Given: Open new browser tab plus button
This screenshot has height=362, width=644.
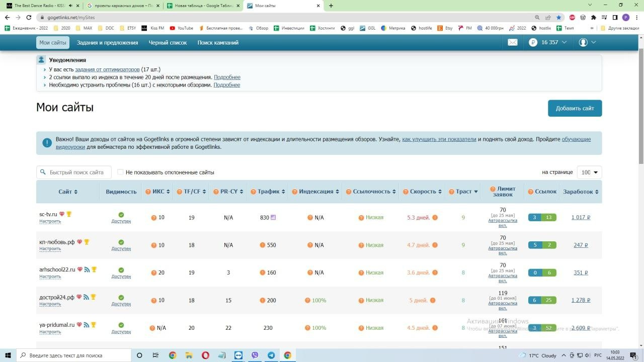Looking at the screenshot, I should pyautogui.click(x=331, y=6).
